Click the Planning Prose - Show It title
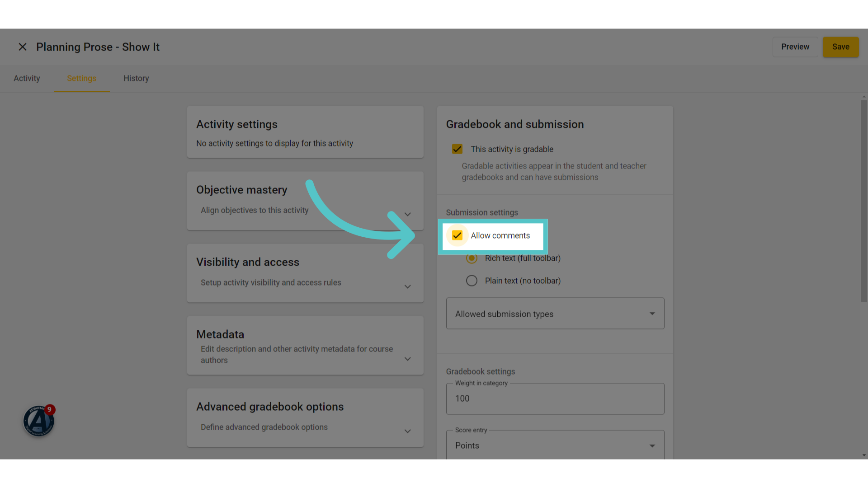This screenshot has width=868, height=488. pos(98,47)
